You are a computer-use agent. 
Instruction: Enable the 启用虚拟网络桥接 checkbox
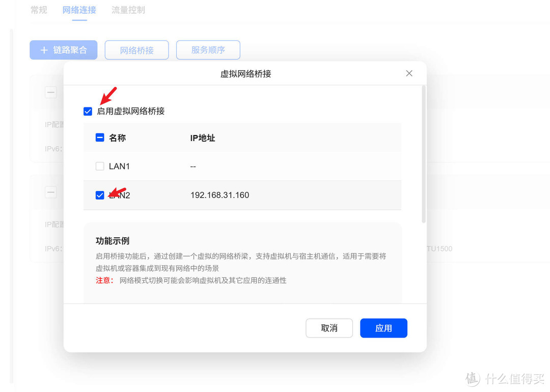pos(88,111)
